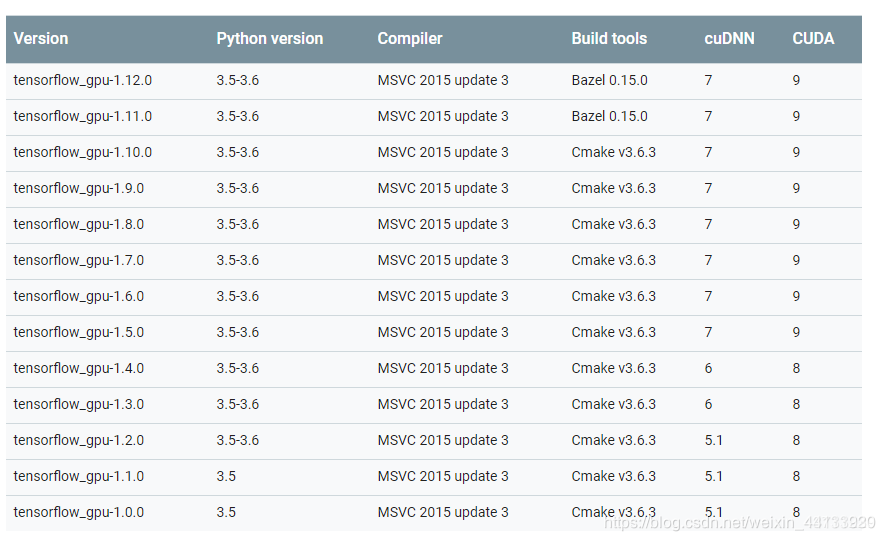Click Cmake v3.6.3 in the 1.9.0 row
The height and width of the screenshot is (541, 885).
coord(614,188)
